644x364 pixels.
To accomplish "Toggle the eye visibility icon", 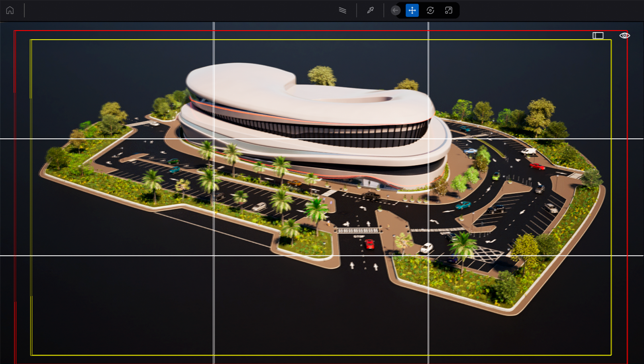I will click(624, 35).
